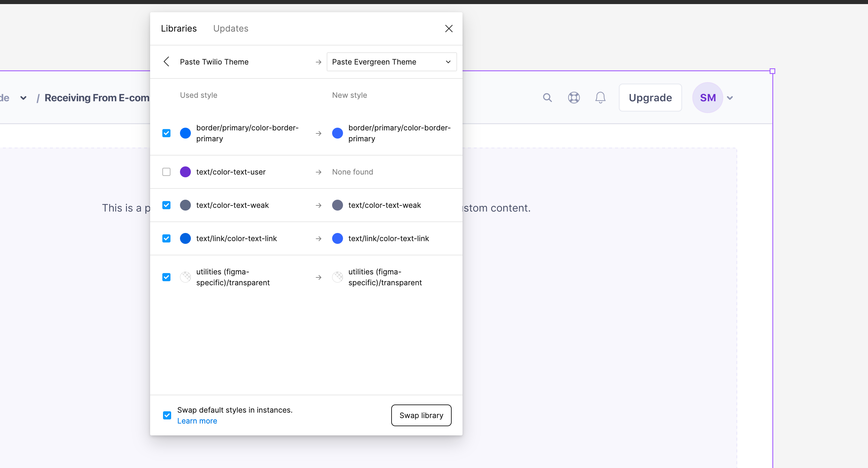Check the text/color-text-user style checkbox
The width and height of the screenshot is (868, 468).
[x=166, y=172]
